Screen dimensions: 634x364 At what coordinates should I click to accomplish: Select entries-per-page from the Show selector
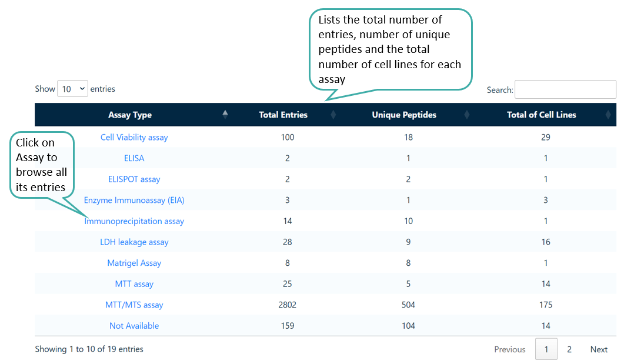(72, 88)
